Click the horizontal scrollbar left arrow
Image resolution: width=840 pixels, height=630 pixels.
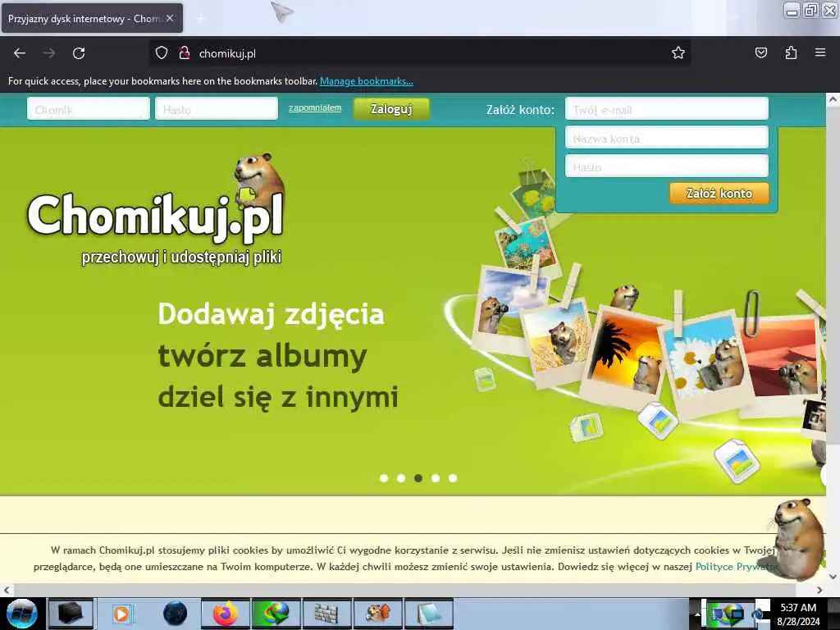click(x=6, y=590)
